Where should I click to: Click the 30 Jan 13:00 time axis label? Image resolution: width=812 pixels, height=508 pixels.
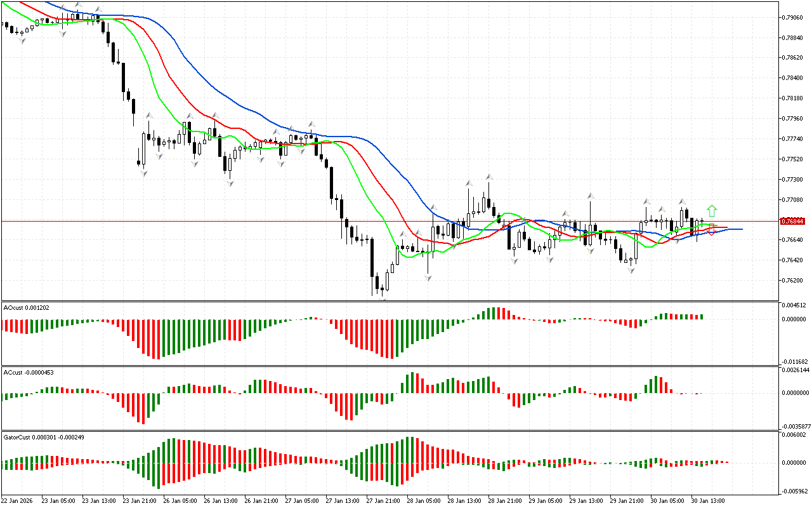[x=707, y=500]
